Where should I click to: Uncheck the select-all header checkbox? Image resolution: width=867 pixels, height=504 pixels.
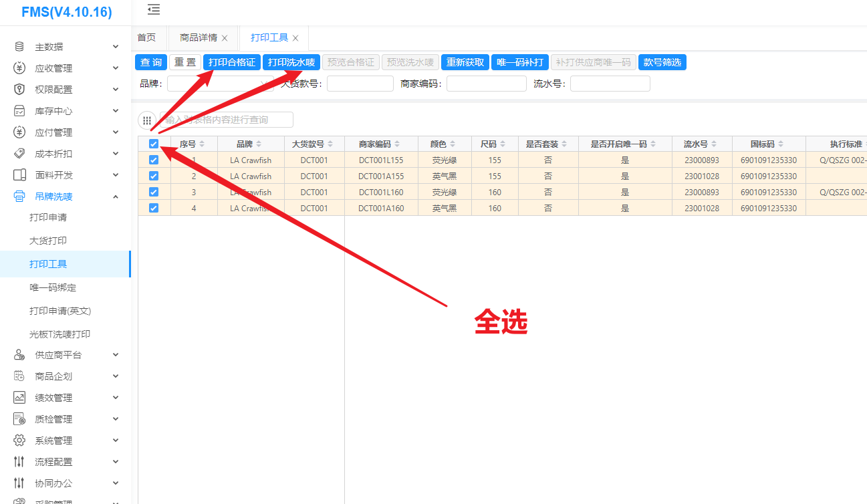click(x=154, y=144)
